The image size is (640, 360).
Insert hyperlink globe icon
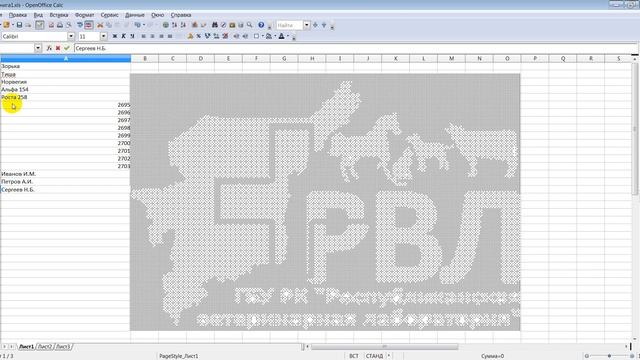166,25
